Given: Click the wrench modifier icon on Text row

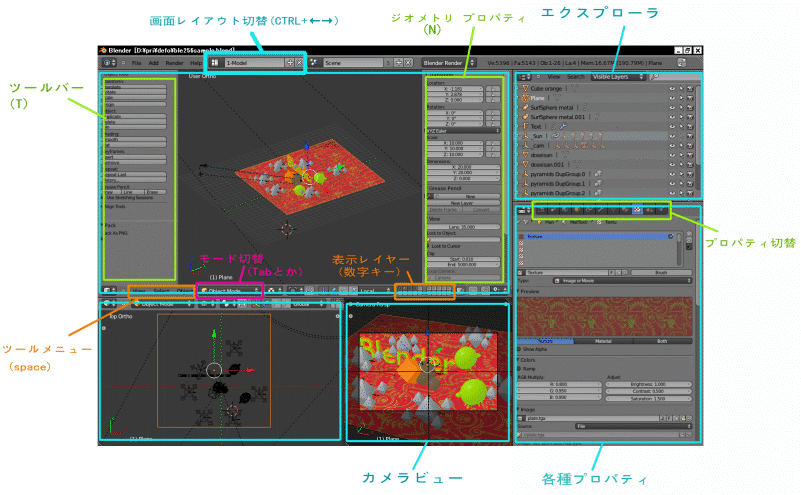Looking at the screenshot, I should click(x=563, y=126).
